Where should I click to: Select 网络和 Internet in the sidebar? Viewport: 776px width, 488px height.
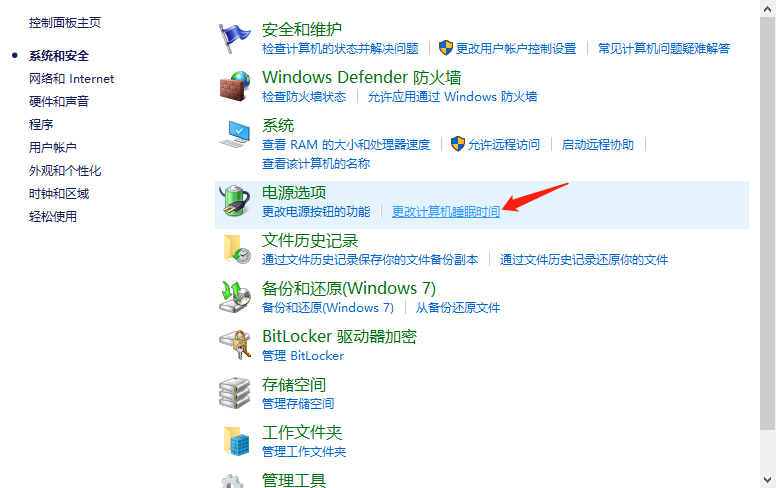click(71, 79)
